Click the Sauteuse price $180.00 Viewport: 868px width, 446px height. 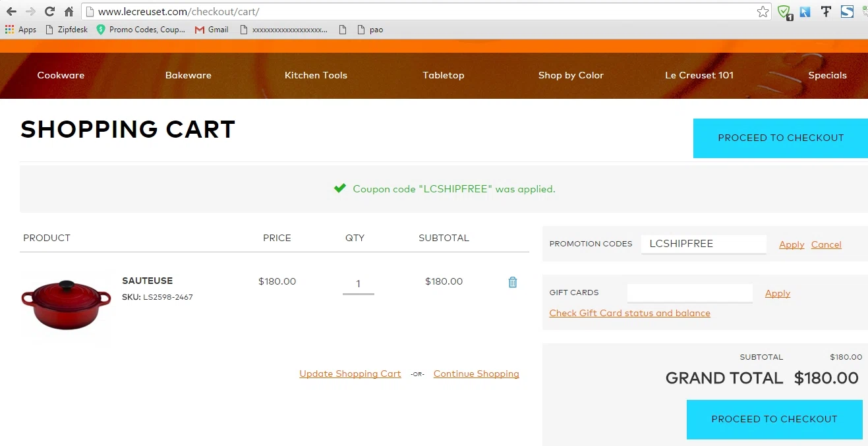coord(277,281)
